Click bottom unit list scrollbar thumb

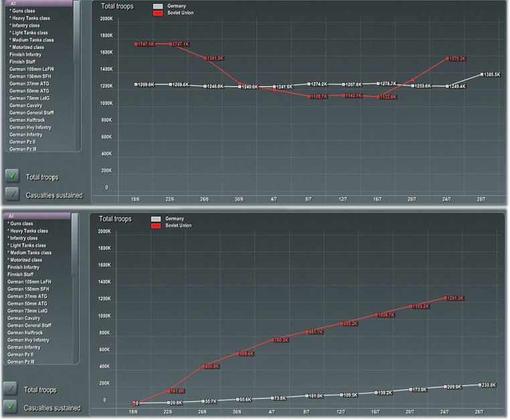click(x=75, y=245)
